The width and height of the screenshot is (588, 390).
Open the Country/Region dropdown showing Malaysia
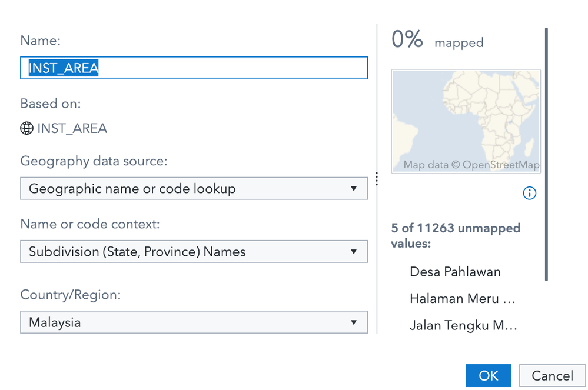click(194, 322)
